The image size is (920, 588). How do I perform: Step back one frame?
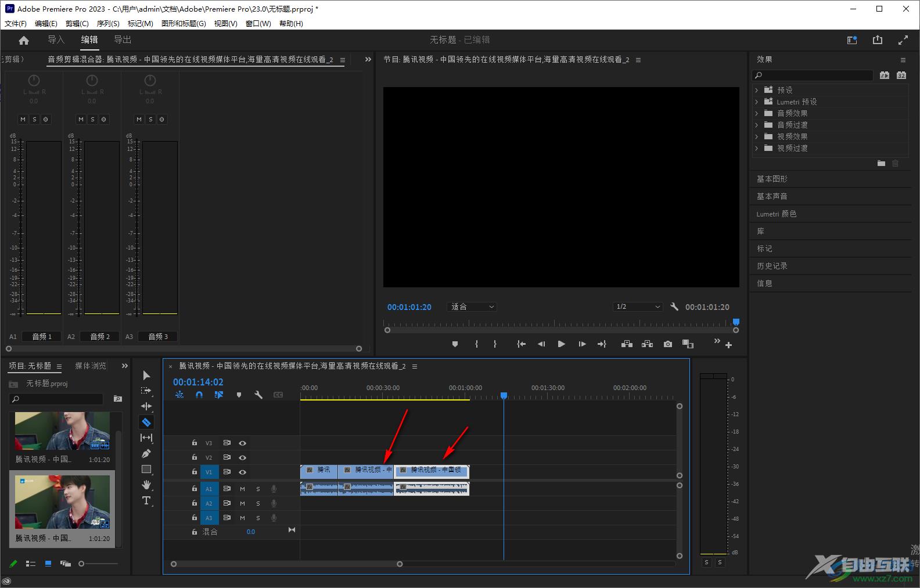[x=541, y=344]
